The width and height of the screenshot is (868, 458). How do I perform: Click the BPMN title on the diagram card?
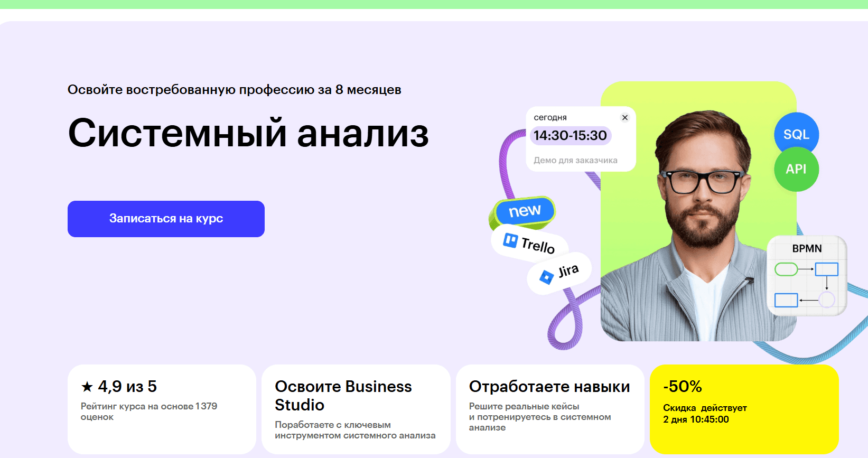click(807, 248)
